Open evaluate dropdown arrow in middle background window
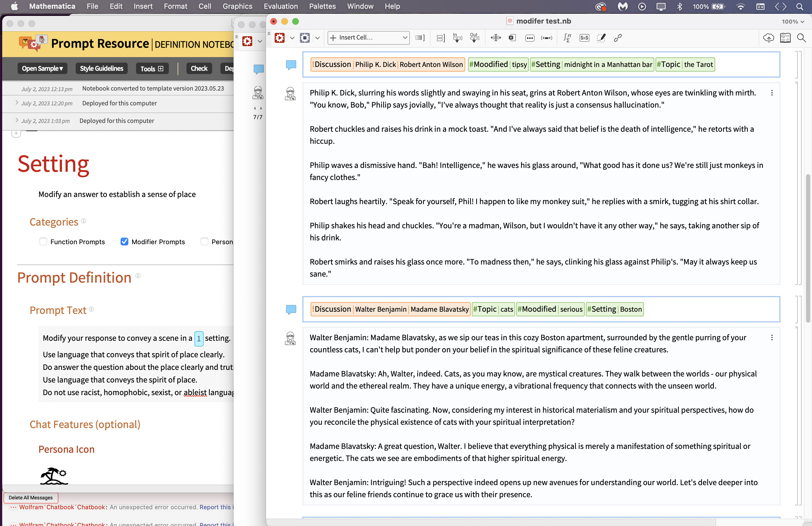Viewport: 812px width, 526px height. (x=260, y=41)
